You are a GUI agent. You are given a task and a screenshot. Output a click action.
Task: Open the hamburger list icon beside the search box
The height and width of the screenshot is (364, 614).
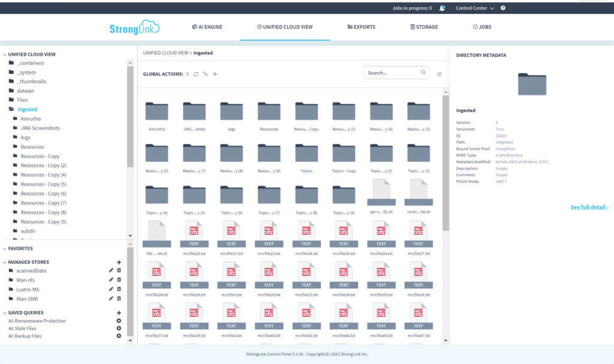click(x=440, y=72)
